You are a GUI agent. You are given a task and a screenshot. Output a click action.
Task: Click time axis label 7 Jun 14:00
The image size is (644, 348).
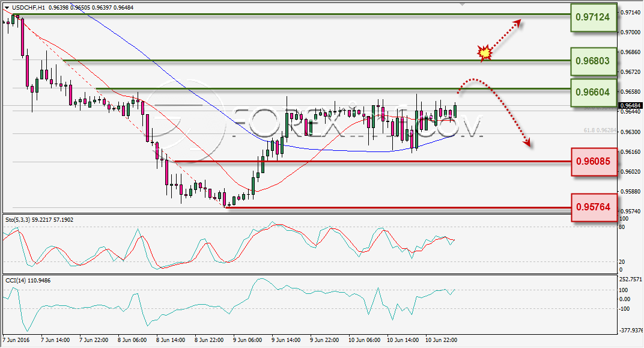pos(55,340)
